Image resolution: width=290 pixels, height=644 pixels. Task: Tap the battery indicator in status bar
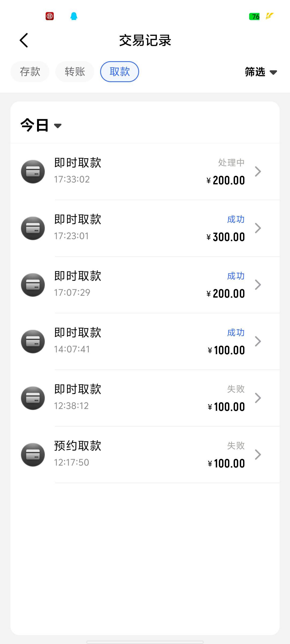pos(254,17)
